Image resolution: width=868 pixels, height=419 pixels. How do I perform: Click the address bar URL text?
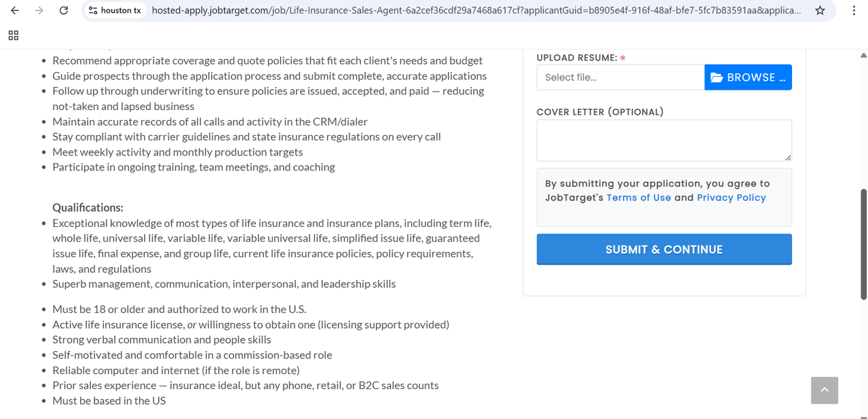476,11
